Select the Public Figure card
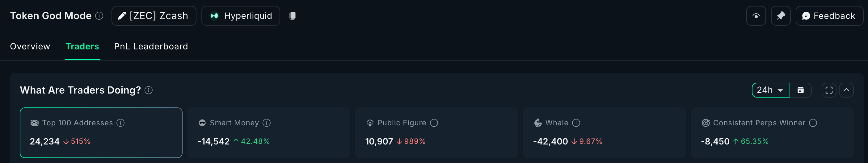 pos(436,133)
